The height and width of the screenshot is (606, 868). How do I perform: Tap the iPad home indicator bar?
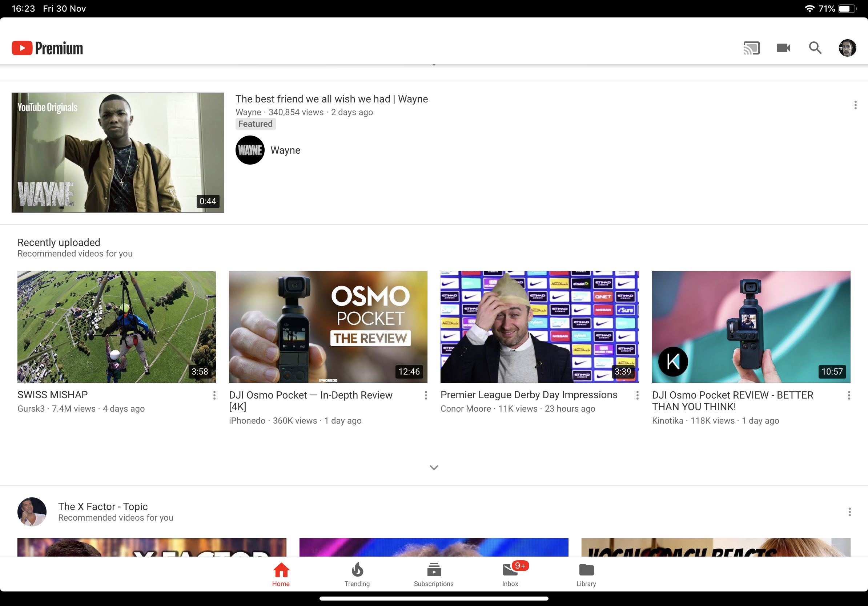coord(434,598)
